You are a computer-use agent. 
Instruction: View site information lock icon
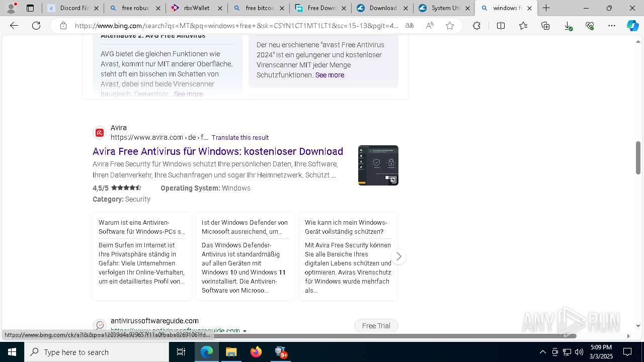(63, 26)
